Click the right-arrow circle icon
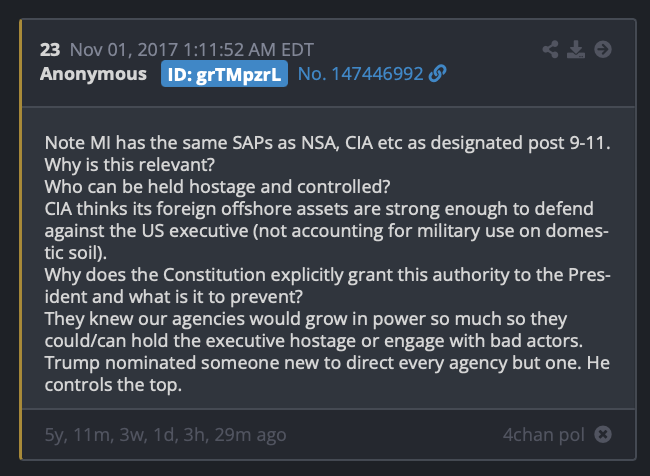The image size is (650, 476). pos(602,49)
